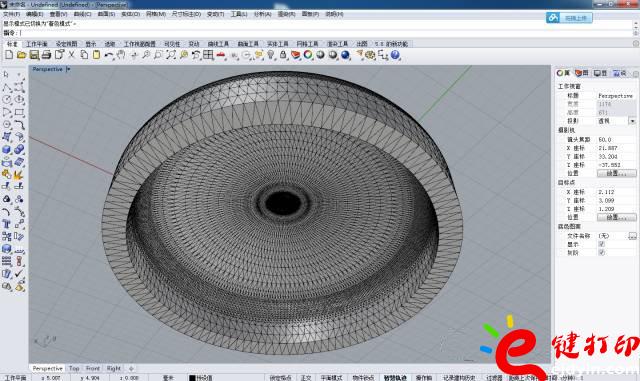The width and height of the screenshot is (640, 381).
Task: Select the blue Box solid tool in left toolbar
Action: [7, 149]
